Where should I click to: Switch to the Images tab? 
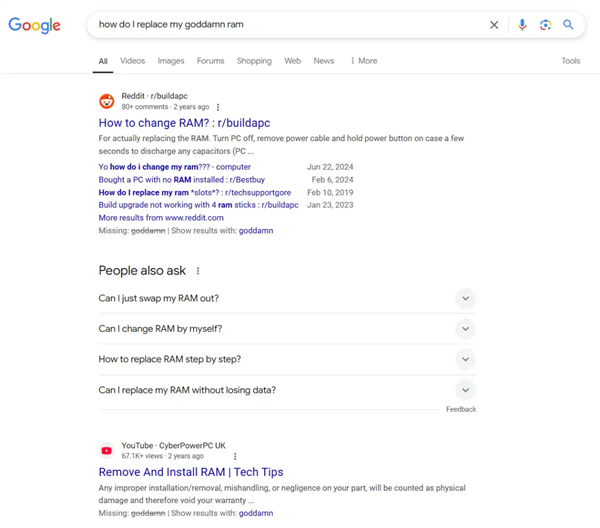point(171,61)
